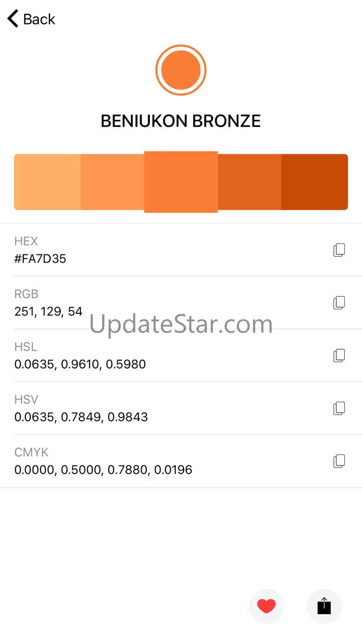Image resolution: width=362 pixels, height=644 pixels.
Task: Tap the circular orange color preview
Action: tap(181, 70)
